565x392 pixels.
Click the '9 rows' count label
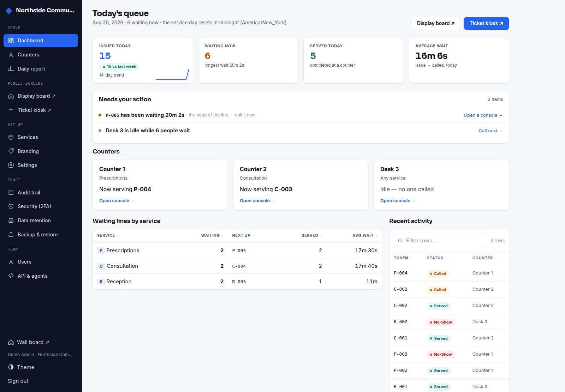(498, 241)
